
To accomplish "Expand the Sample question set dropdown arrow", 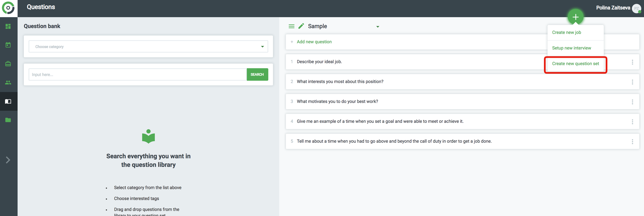I will [377, 27].
